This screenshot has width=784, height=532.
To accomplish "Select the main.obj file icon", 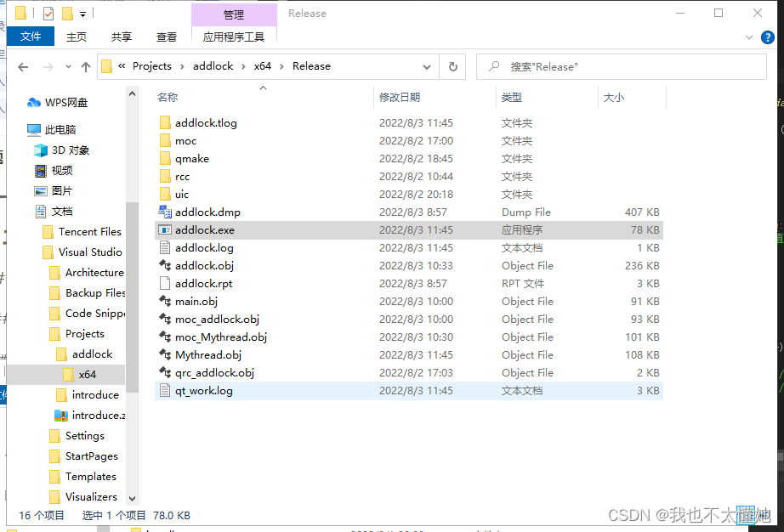I will (165, 301).
